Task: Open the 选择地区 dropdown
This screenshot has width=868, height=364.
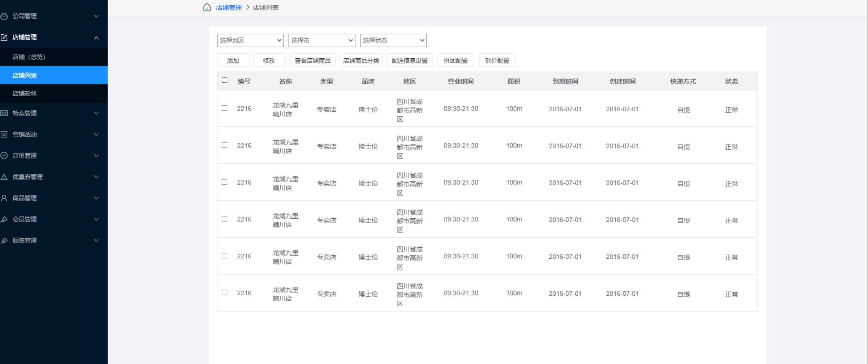Action: click(250, 40)
